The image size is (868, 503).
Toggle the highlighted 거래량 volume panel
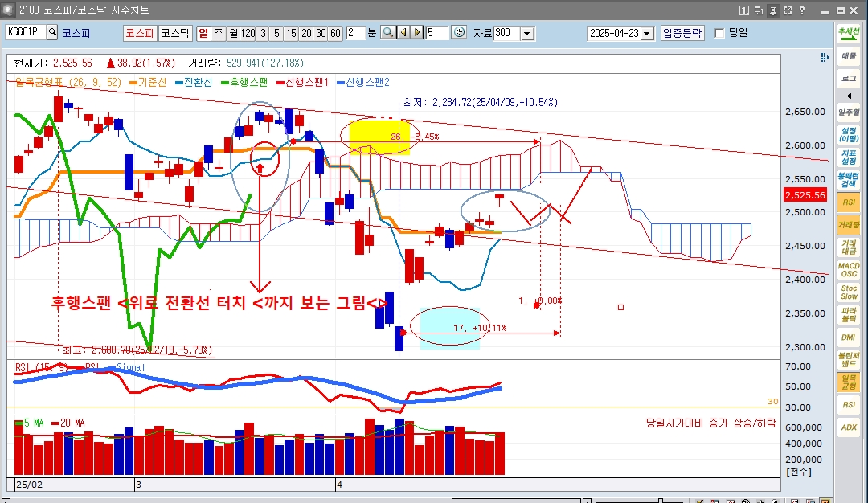(x=848, y=224)
